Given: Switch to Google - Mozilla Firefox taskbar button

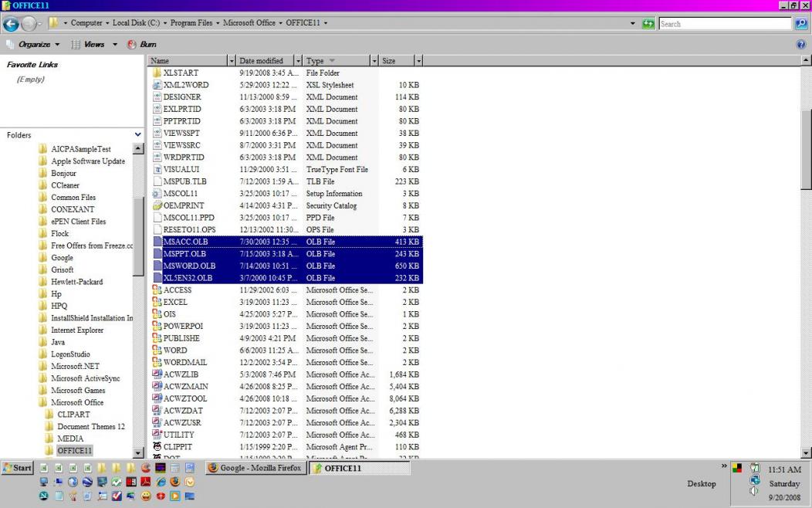Looking at the screenshot, I should click(255, 468).
